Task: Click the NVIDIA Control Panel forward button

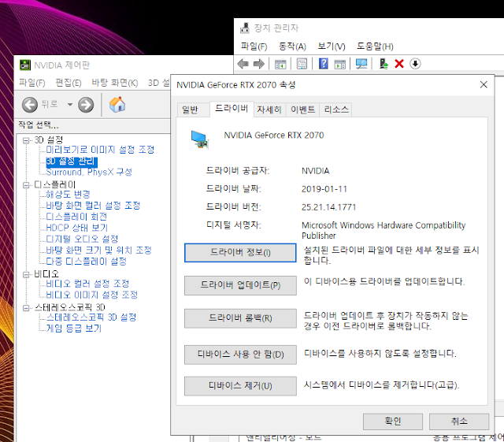Action: tap(86, 105)
